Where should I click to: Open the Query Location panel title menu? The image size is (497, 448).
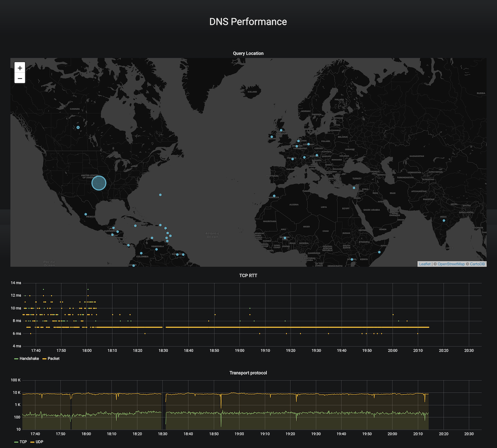[x=248, y=53]
